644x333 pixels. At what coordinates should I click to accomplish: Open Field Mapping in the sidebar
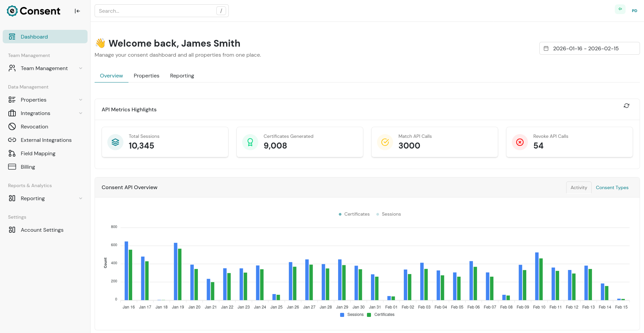(x=38, y=153)
